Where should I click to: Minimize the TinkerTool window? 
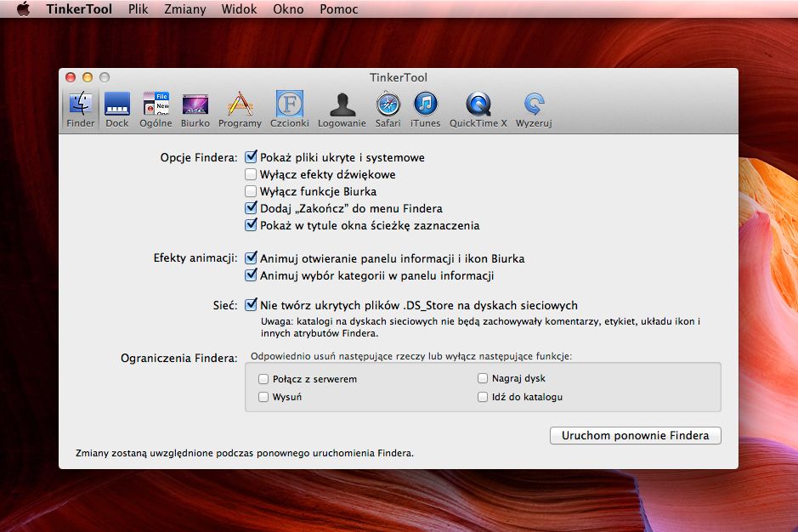pyautogui.click(x=88, y=76)
